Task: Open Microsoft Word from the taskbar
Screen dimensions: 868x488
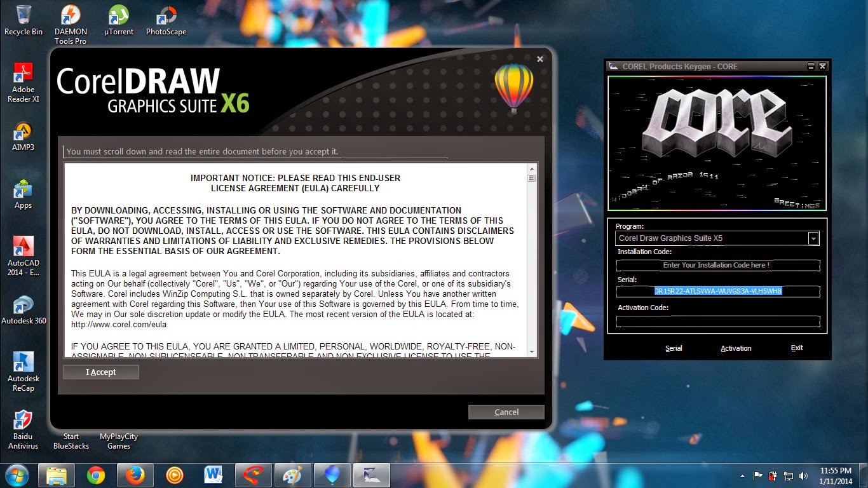Action: (x=214, y=475)
